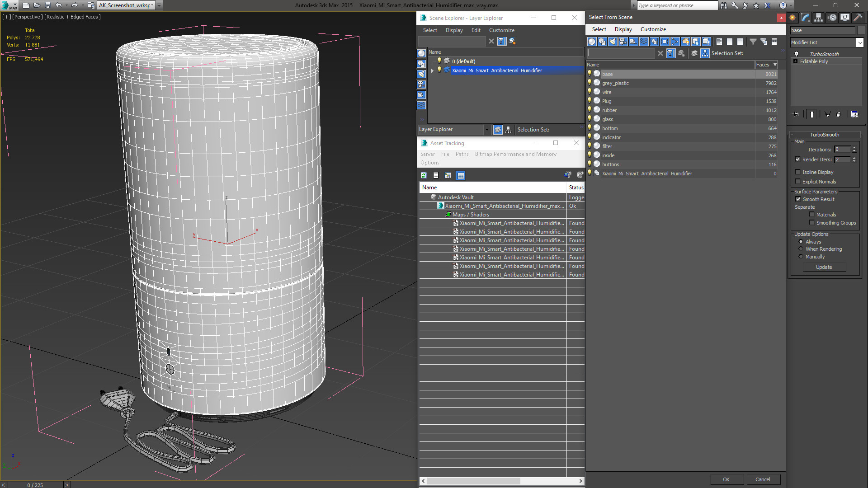Enable the Explicit Normals checkbox

[x=798, y=182]
